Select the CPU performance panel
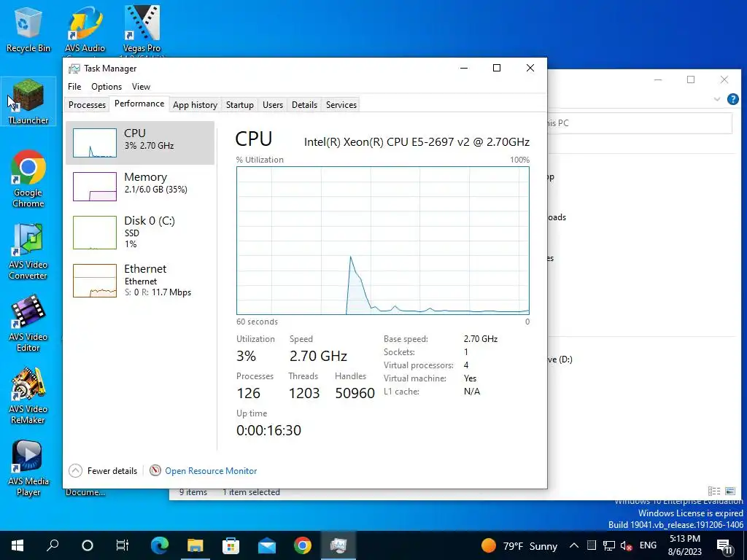 click(140, 142)
